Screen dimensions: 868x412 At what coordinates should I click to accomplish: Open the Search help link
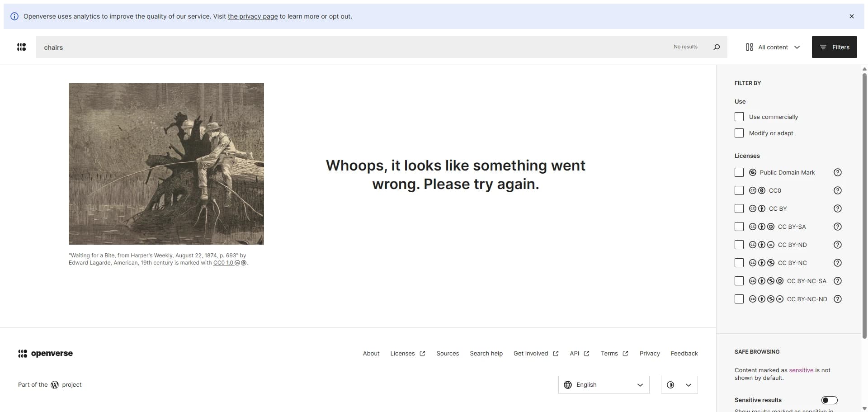click(486, 354)
